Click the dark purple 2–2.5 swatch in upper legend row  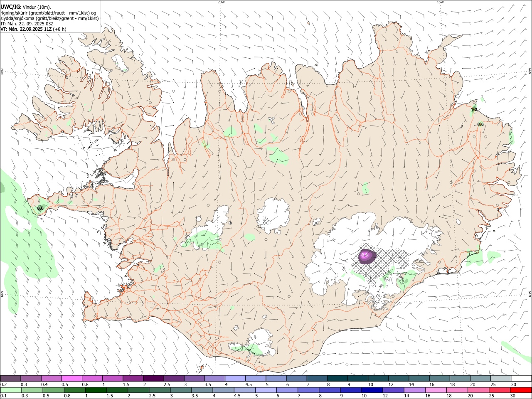(153, 378)
